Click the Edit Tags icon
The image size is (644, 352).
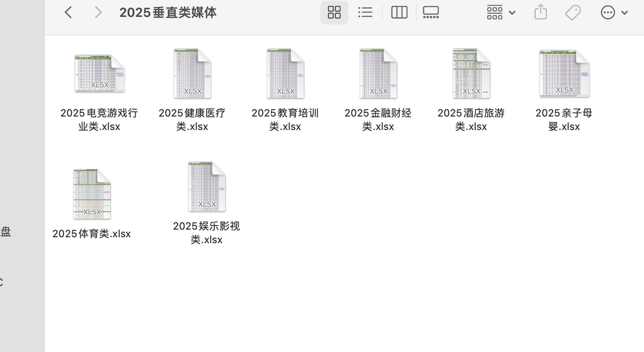[x=573, y=12]
